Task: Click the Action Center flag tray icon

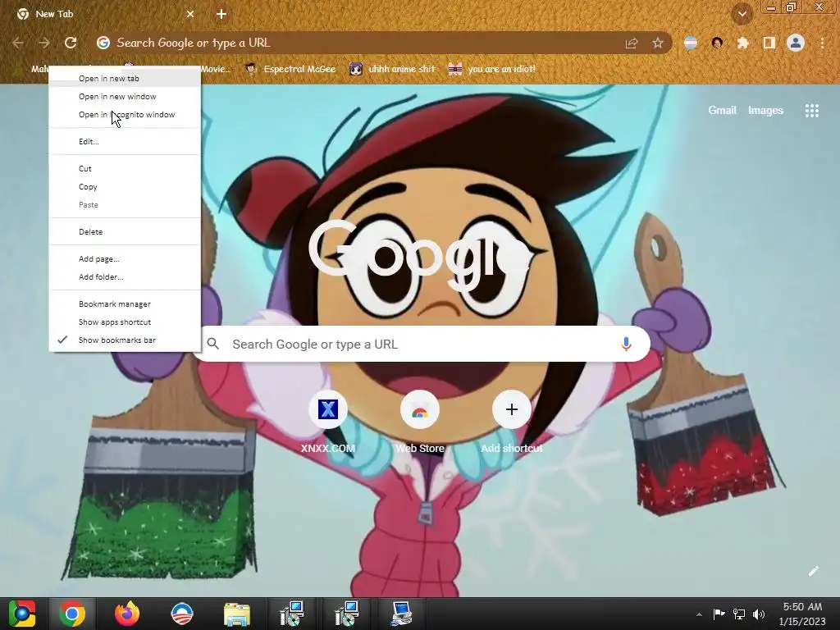Action: pos(719,614)
